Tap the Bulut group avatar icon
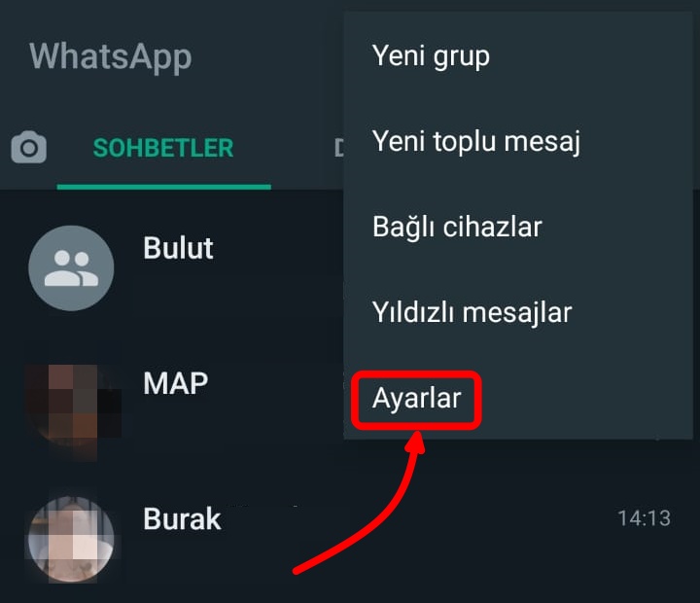The height and width of the screenshot is (603, 700). pos(71,268)
